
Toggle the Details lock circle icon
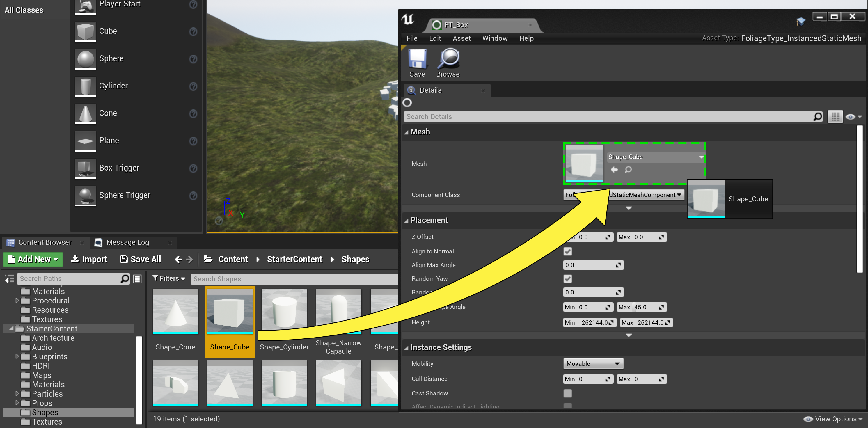(x=407, y=103)
